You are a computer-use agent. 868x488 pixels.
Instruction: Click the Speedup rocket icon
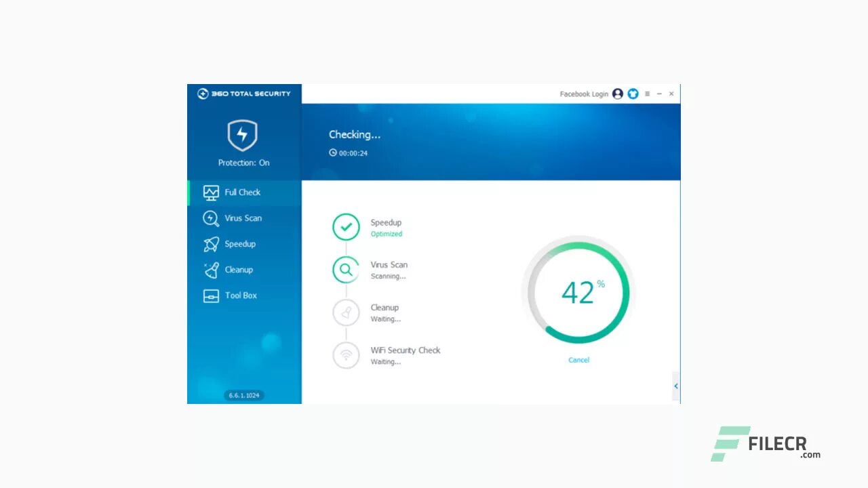click(211, 244)
